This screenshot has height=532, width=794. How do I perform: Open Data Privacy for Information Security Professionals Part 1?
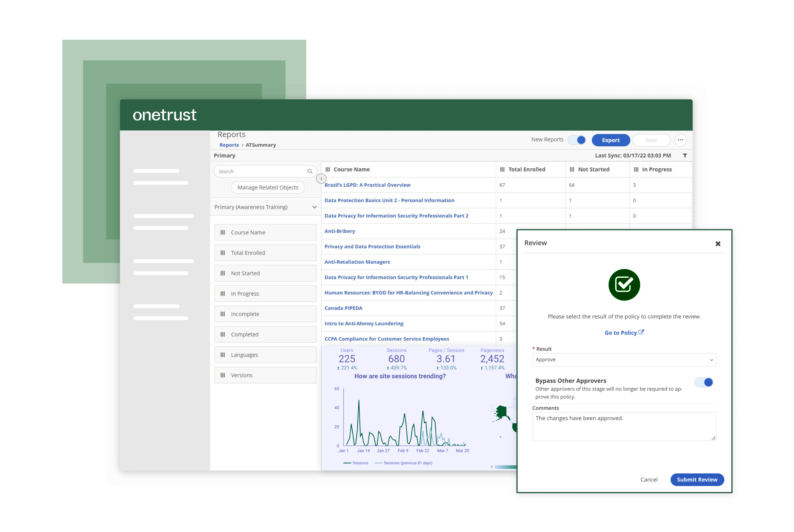coord(396,277)
